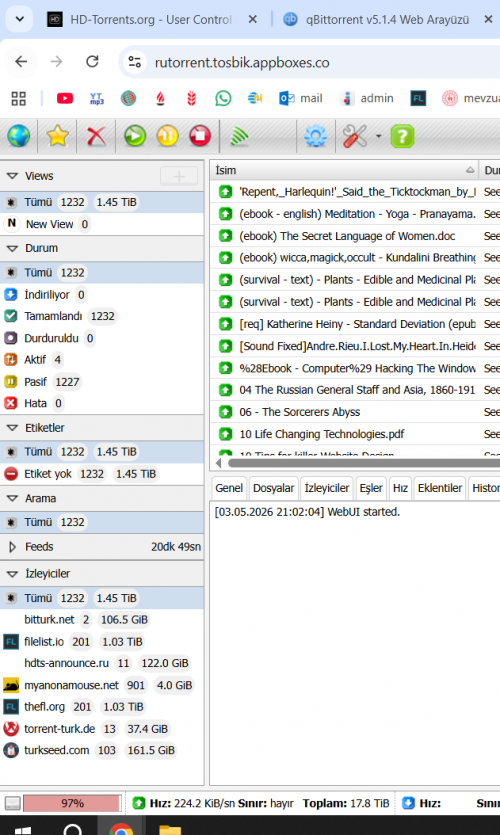Collapse the Views panel section
The height and width of the screenshot is (835, 500).
point(13,176)
